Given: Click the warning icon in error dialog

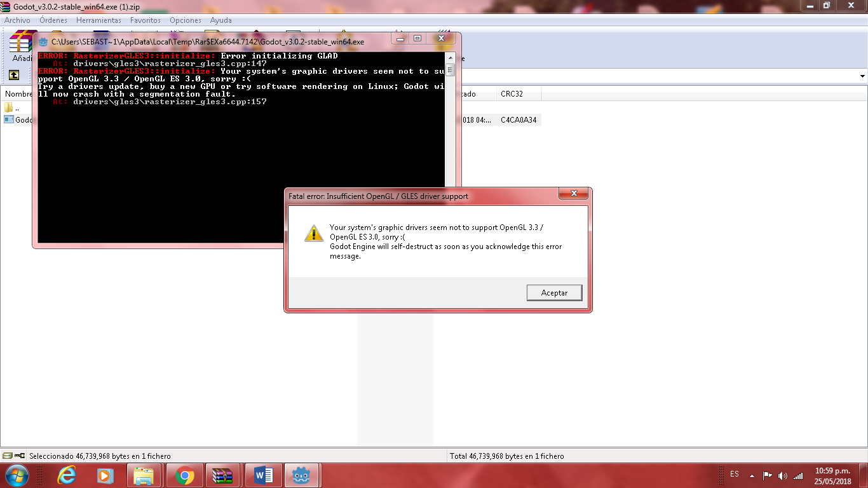Looking at the screenshot, I should [x=314, y=233].
